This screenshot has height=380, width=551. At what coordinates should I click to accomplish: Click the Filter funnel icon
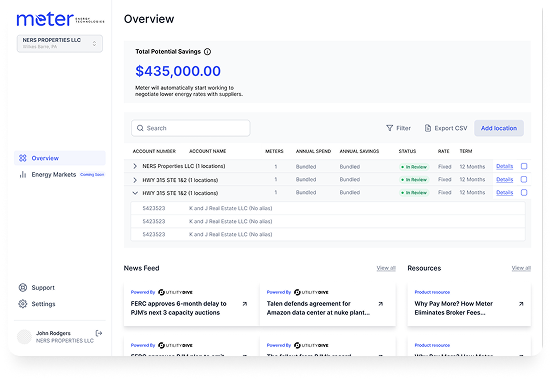[389, 128]
